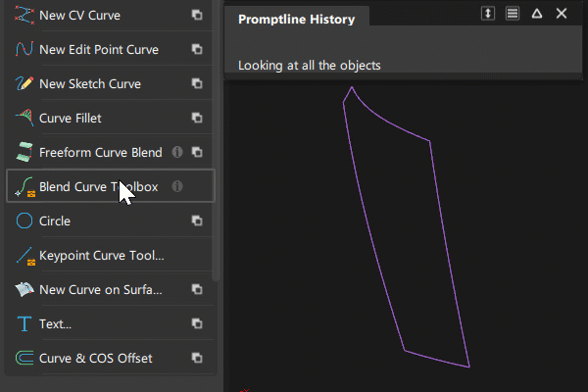
Task: Switch to the Promptline History tab
Action: 297,19
